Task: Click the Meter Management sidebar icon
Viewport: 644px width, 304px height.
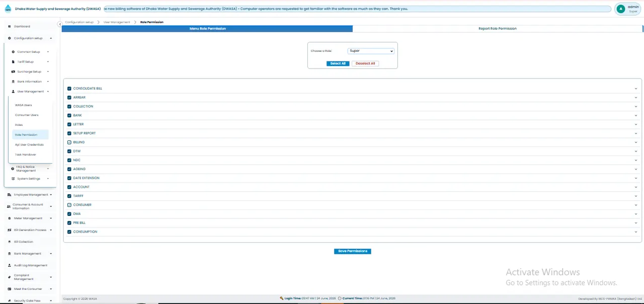Action: click(x=10, y=218)
